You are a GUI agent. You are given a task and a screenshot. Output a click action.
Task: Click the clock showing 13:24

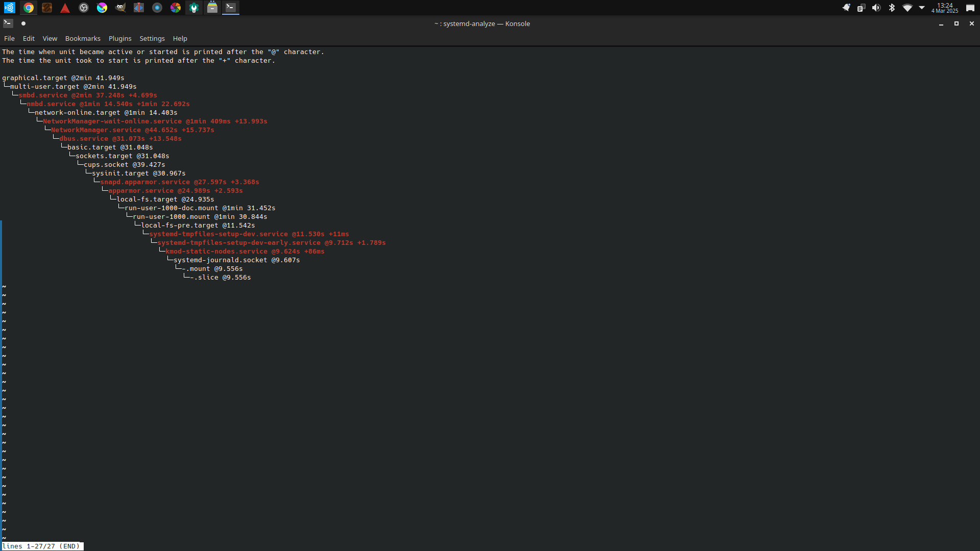click(x=944, y=8)
